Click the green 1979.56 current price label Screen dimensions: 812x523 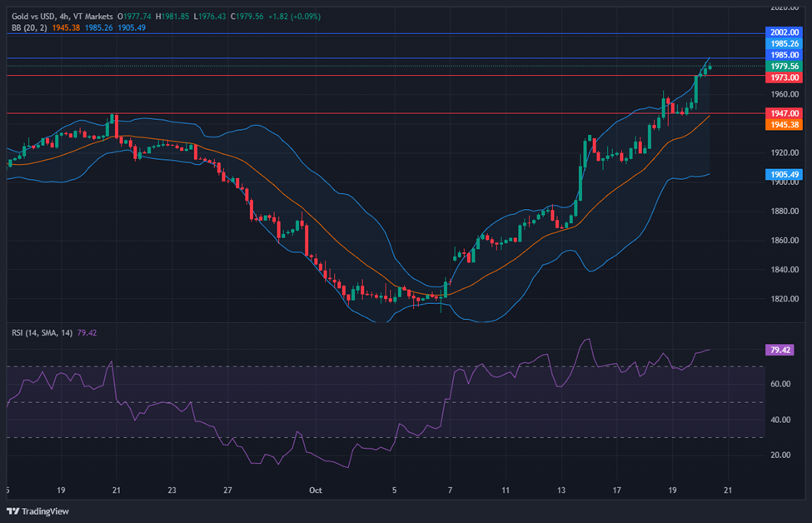click(784, 67)
